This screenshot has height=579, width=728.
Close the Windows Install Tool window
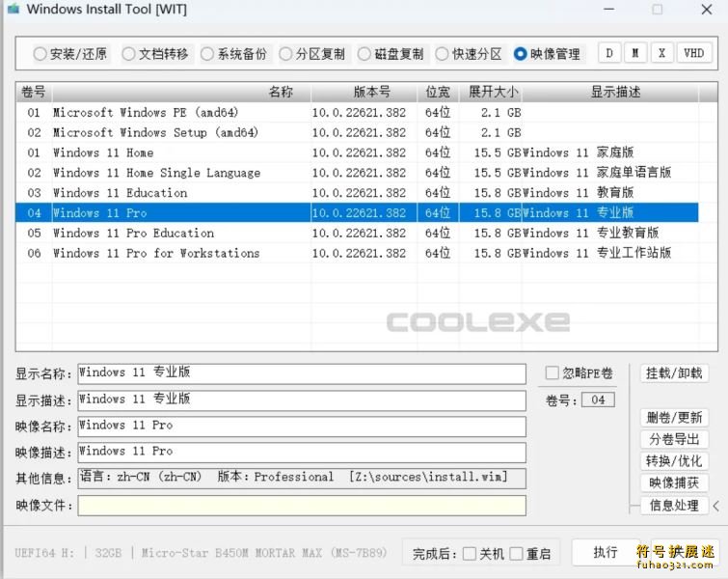click(x=707, y=9)
